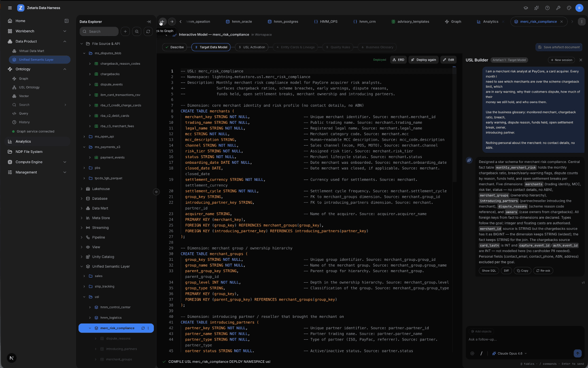Open the three-dot tab options menu
The image size is (588, 368).
pos(582,21)
